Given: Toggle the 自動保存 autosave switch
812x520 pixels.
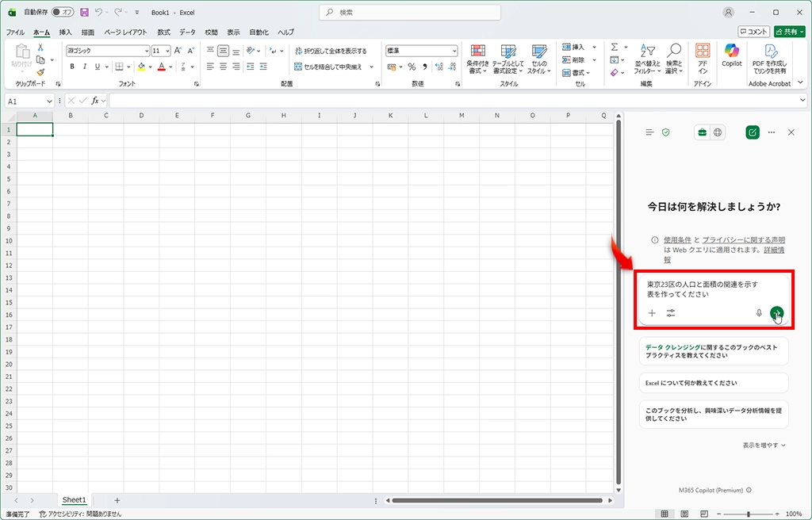Looking at the screenshot, I should click(63, 13).
